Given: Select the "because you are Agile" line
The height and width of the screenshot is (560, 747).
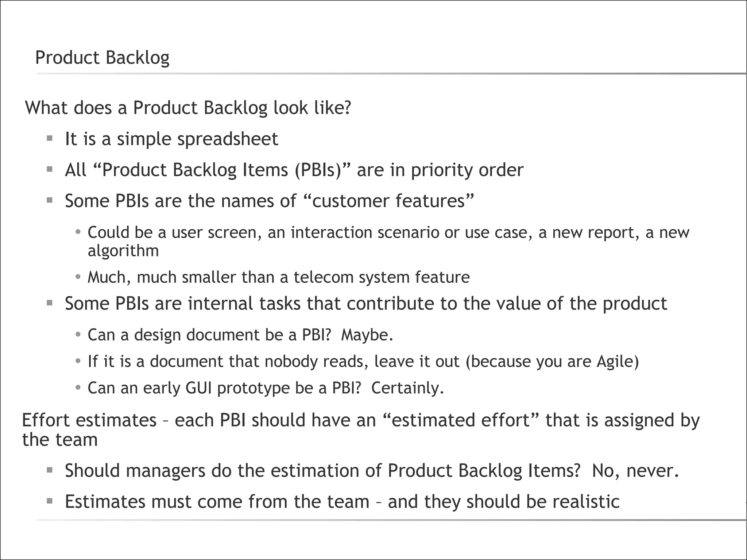Looking at the screenshot, I should click(363, 362).
